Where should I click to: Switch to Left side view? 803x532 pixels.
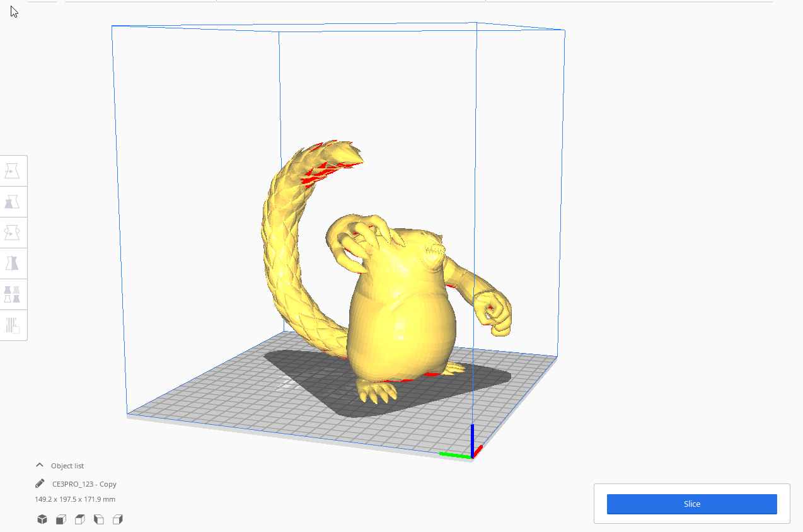click(x=98, y=519)
